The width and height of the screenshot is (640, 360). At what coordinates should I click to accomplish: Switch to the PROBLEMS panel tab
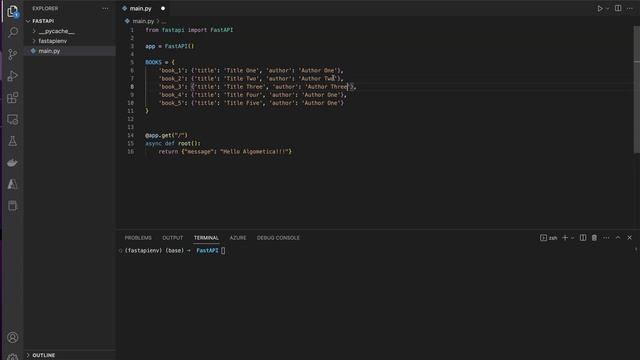(138, 238)
